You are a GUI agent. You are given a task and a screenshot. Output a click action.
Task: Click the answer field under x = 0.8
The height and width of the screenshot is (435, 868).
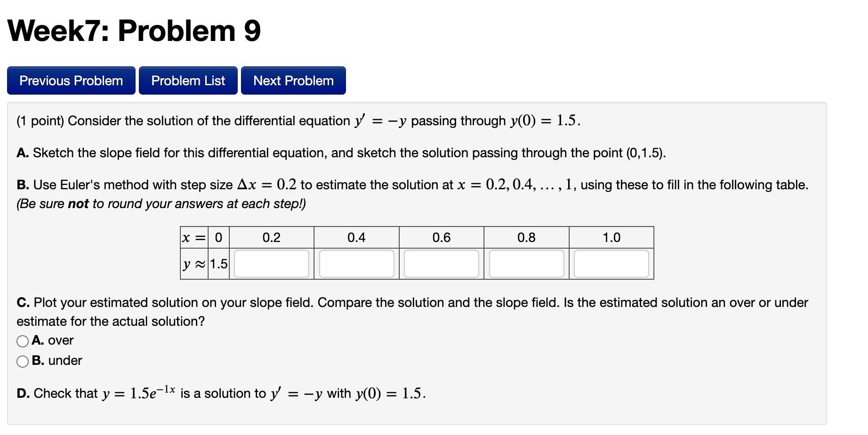point(526,264)
